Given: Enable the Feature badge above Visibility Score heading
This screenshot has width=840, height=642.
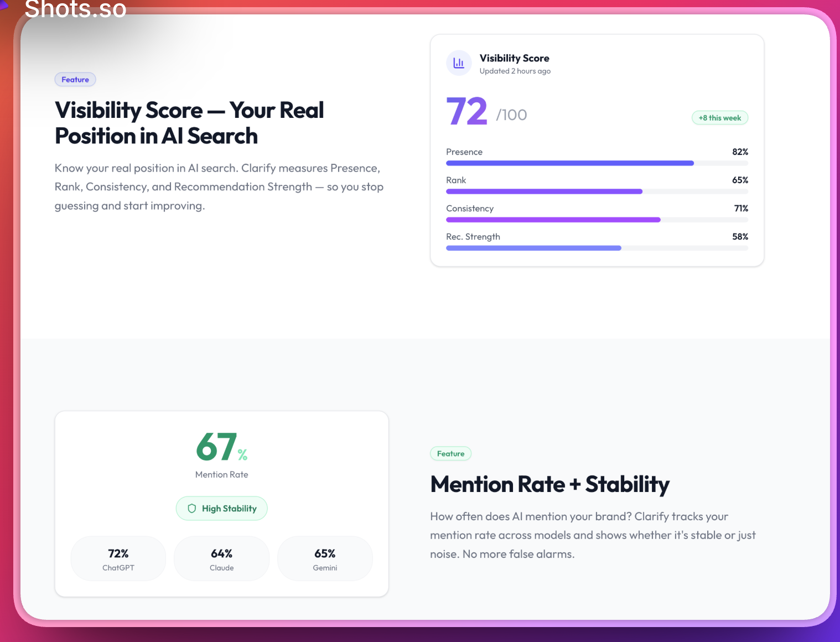Looking at the screenshot, I should pyautogui.click(x=75, y=79).
